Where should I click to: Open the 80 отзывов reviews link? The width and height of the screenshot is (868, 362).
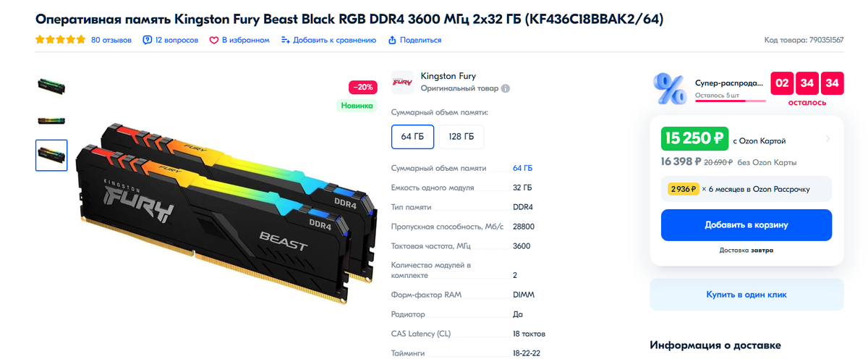(111, 41)
